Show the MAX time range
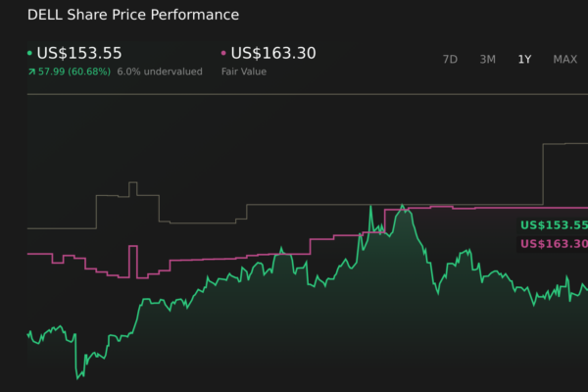Image resolution: width=588 pixels, height=392 pixels. point(564,59)
